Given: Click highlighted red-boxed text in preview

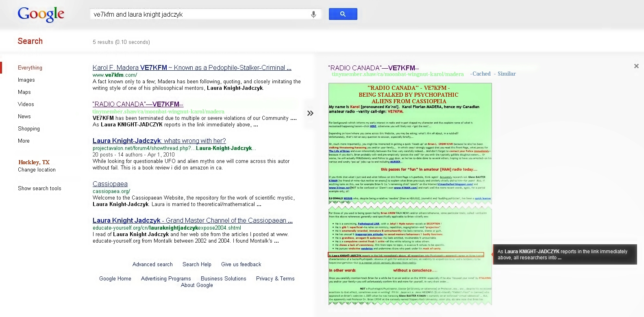Looking at the screenshot, I should click(x=406, y=255).
